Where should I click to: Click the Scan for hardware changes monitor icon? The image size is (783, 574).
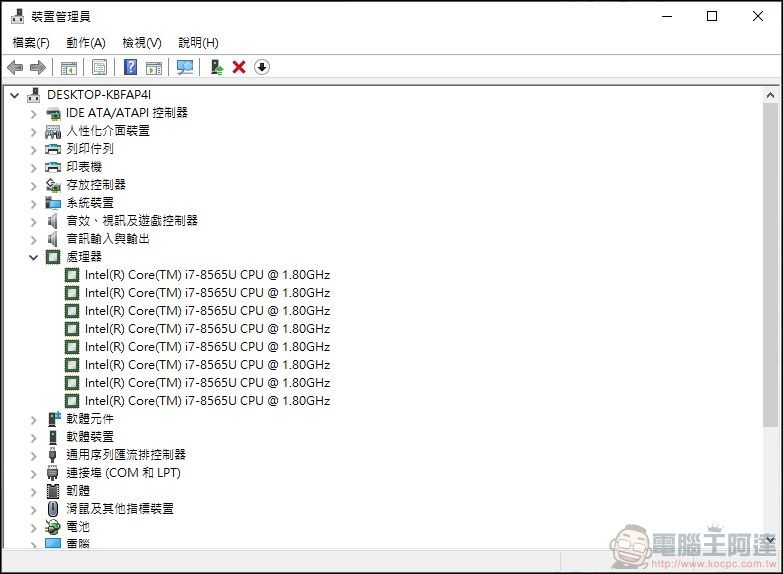click(185, 67)
